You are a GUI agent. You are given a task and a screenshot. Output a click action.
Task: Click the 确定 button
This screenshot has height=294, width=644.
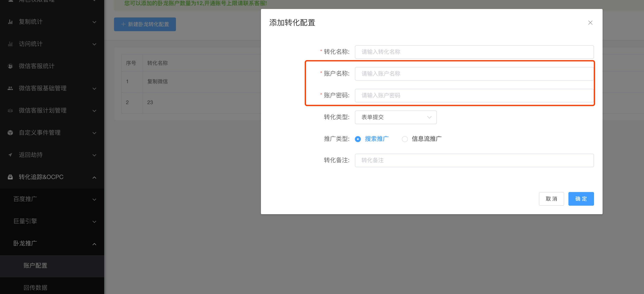coord(581,199)
